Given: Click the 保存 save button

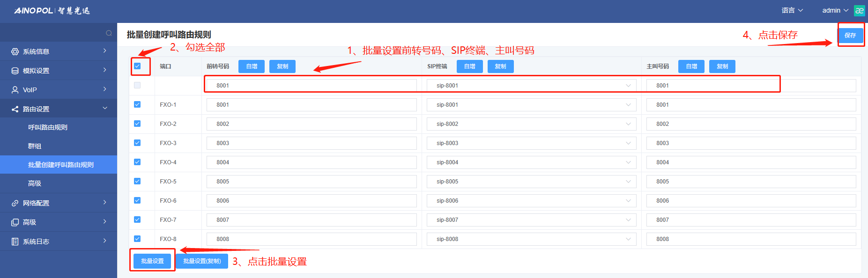Looking at the screenshot, I should click(x=850, y=36).
